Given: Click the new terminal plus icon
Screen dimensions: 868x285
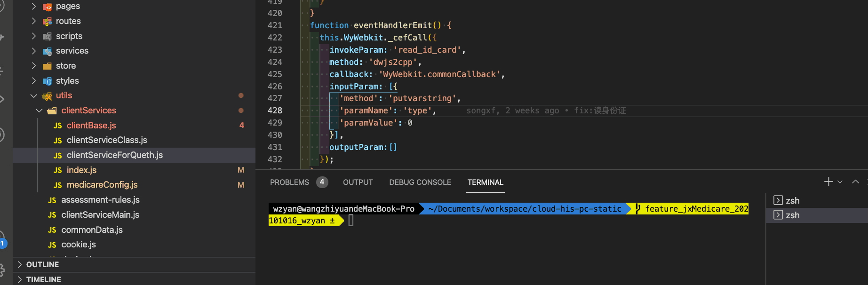Looking at the screenshot, I should [x=828, y=182].
